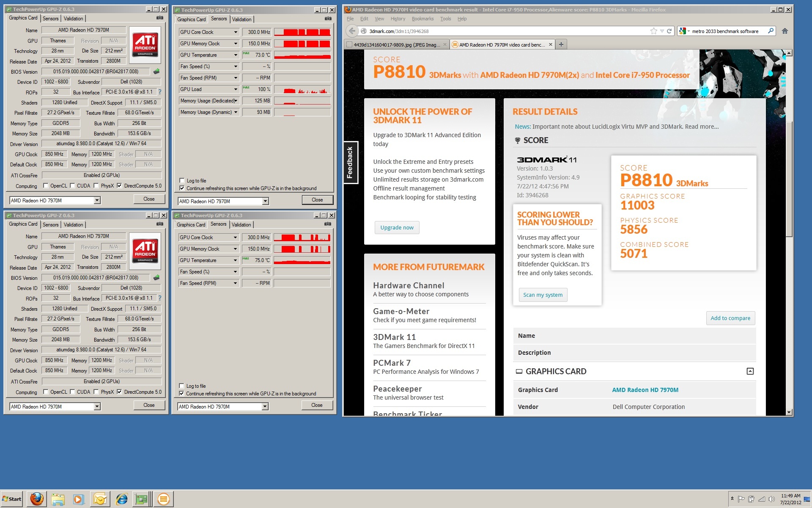Click camera icon in lower Graphics Card window
Image resolution: width=812 pixels, height=508 pixels.
[x=160, y=224]
